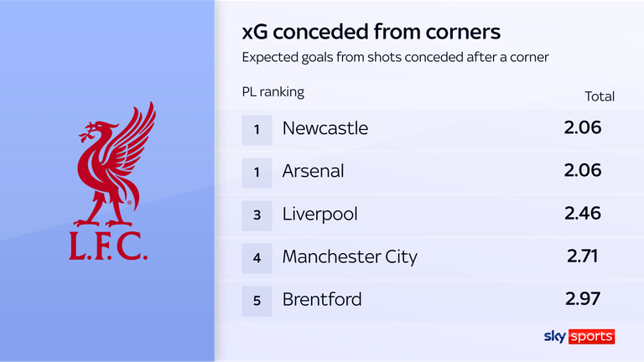Click the rank 1 badge beside Arsenal
This screenshot has width=644, height=362.
(x=257, y=171)
